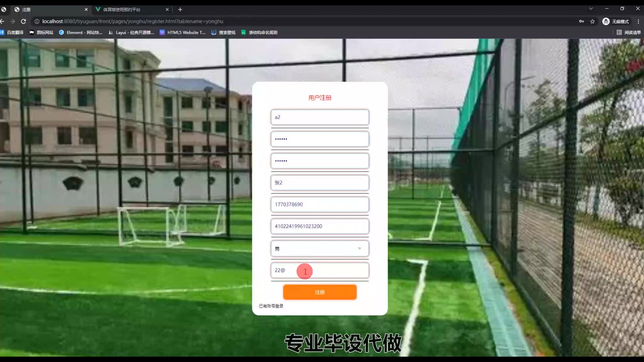
Task: Open a new tab with the plus icon
Action: pyautogui.click(x=180, y=9)
